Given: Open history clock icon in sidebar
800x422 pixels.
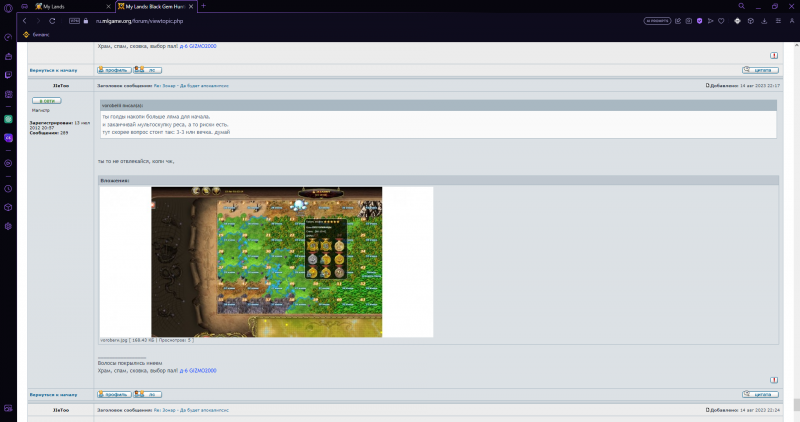Looking at the screenshot, I should (7, 188).
